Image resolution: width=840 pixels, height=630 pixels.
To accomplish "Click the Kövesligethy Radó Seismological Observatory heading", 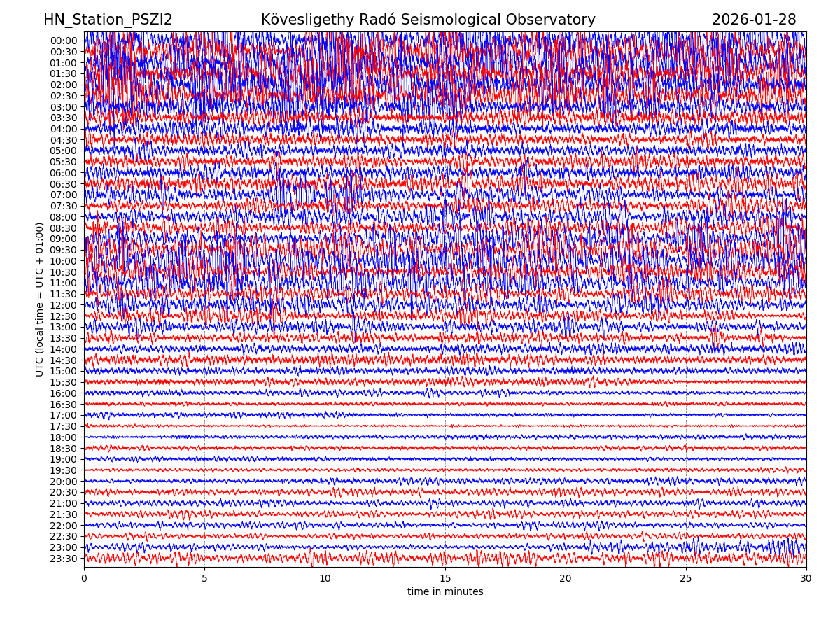I will point(428,20).
